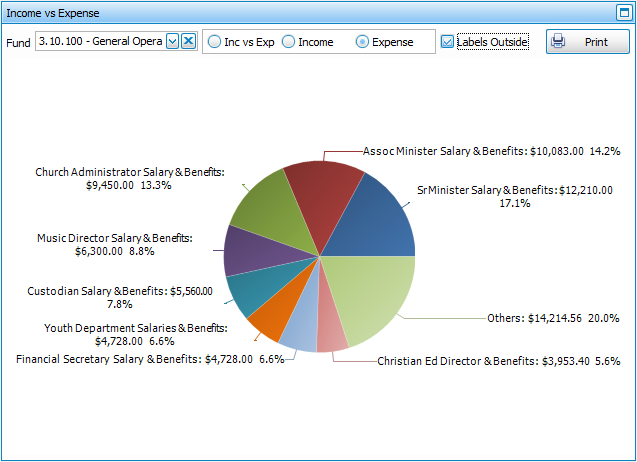Select the Custodian teal pie slice
This screenshot has width=637, height=462.
pos(250,291)
